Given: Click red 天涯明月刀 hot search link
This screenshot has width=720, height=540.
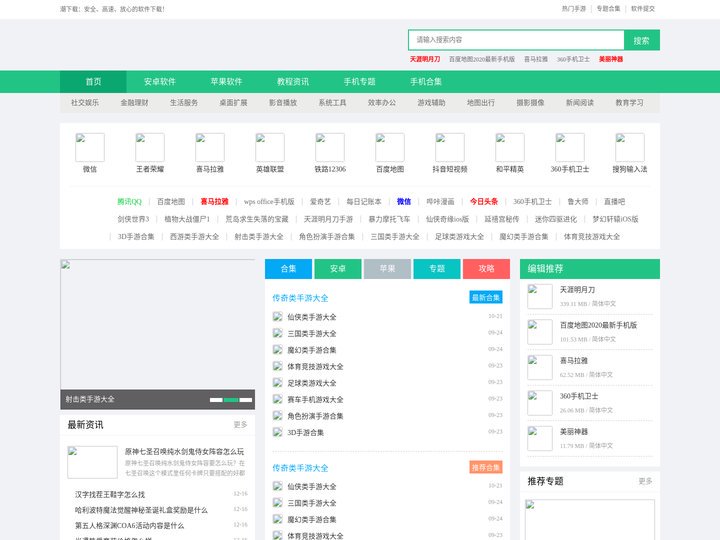Looking at the screenshot, I should click(x=425, y=59).
